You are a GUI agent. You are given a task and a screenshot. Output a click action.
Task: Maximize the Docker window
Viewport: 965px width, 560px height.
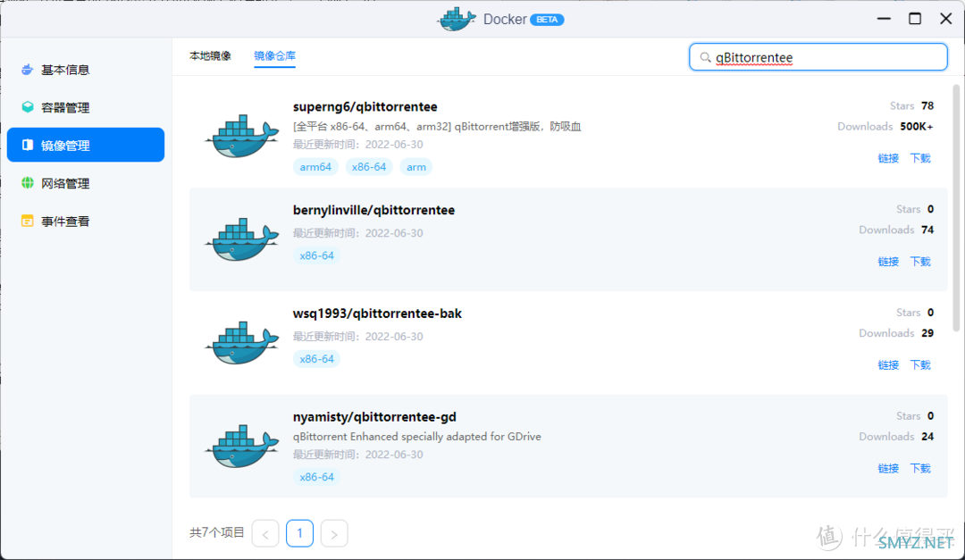tap(915, 19)
